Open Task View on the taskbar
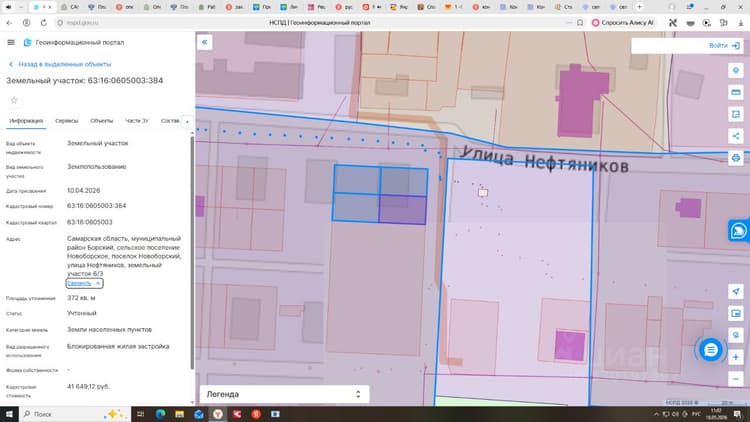Viewport: 750px width, 422px height. point(141,414)
